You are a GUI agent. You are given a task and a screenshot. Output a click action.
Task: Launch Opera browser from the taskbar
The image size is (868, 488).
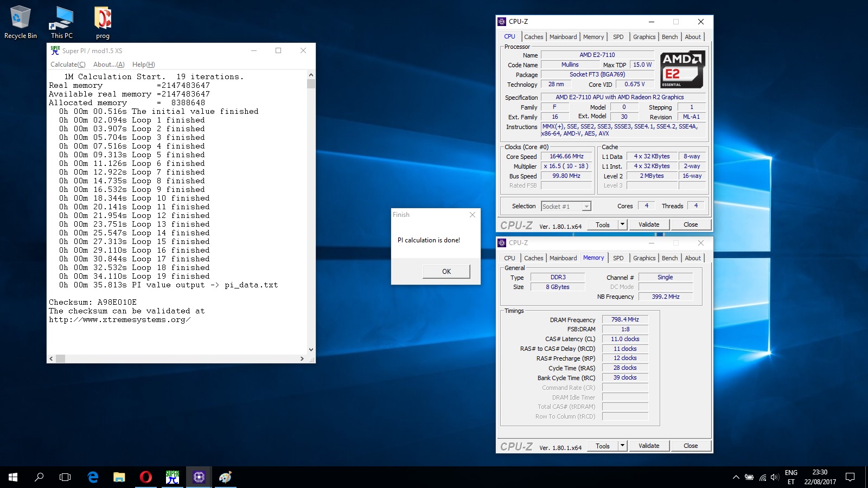[x=145, y=477]
